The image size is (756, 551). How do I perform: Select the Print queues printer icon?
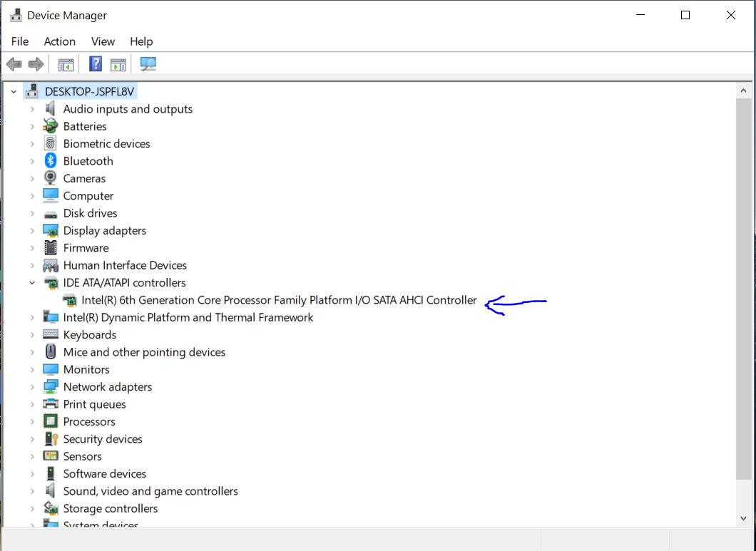[x=50, y=404]
